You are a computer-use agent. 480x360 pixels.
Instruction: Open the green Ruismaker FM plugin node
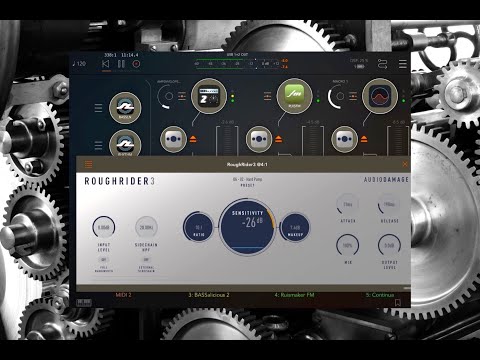coord(294,96)
